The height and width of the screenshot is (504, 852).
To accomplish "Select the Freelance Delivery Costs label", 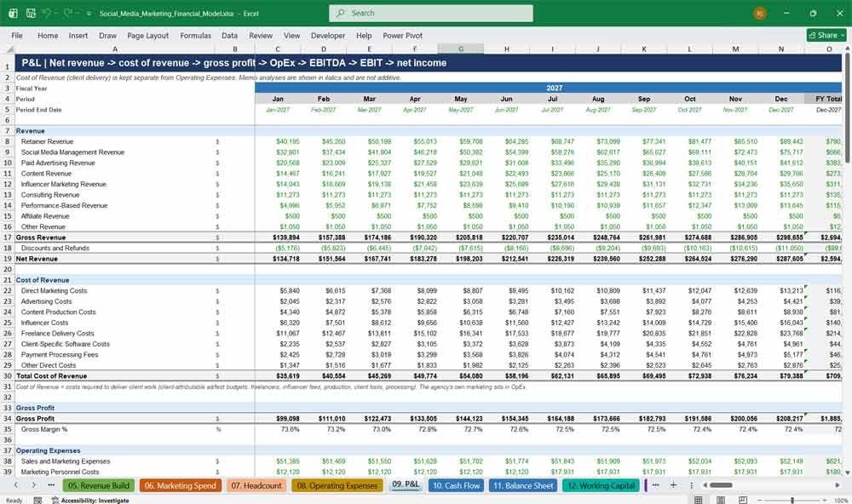I will [57, 334].
